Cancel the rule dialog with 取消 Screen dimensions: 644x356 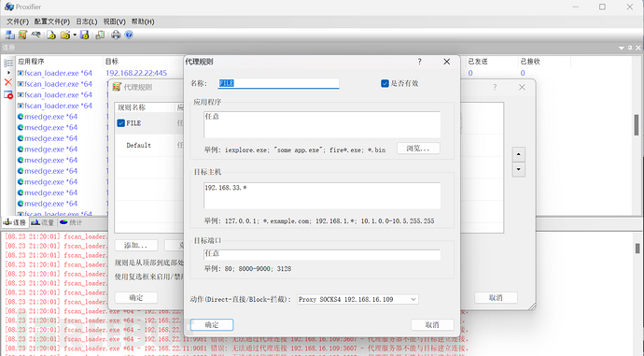point(432,325)
